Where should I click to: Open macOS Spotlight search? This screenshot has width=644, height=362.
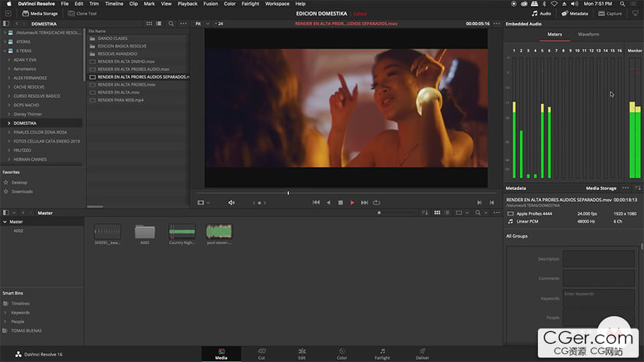[622, 4]
